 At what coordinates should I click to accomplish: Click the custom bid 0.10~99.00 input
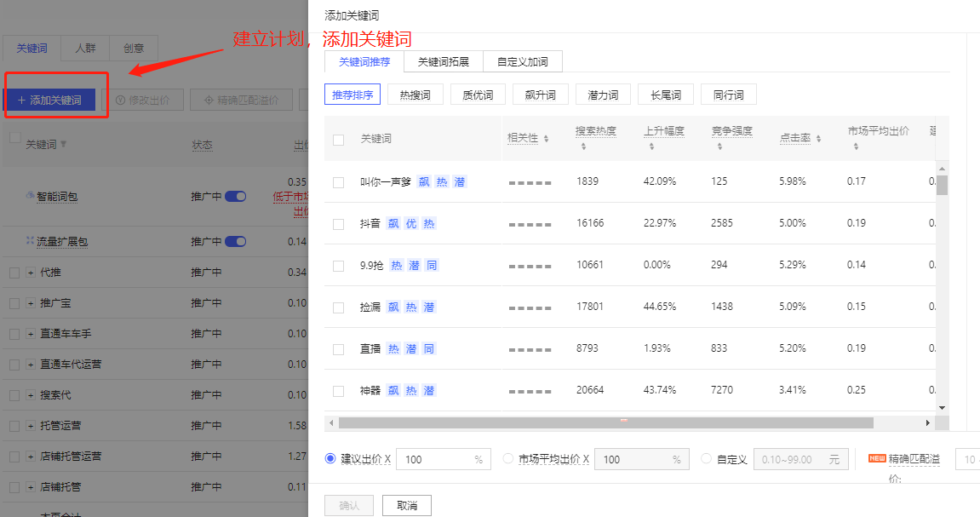(x=800, y=459)
